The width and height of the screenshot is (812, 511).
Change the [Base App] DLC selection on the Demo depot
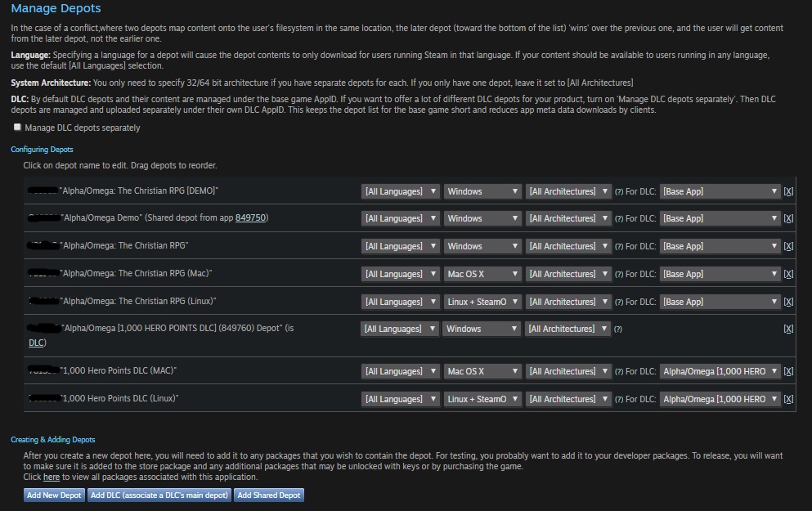(x=719, y=218)
